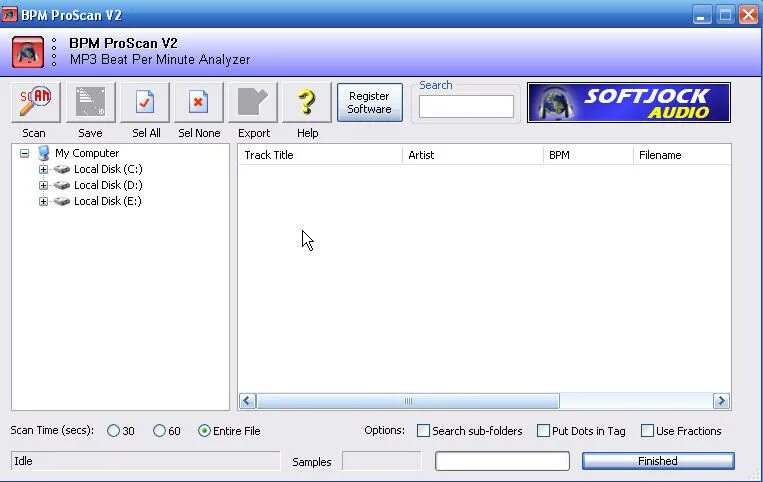This screenshot has width=763, height=482.
Task: Expand Local Disk (D:) node
Action: [43, 185]
